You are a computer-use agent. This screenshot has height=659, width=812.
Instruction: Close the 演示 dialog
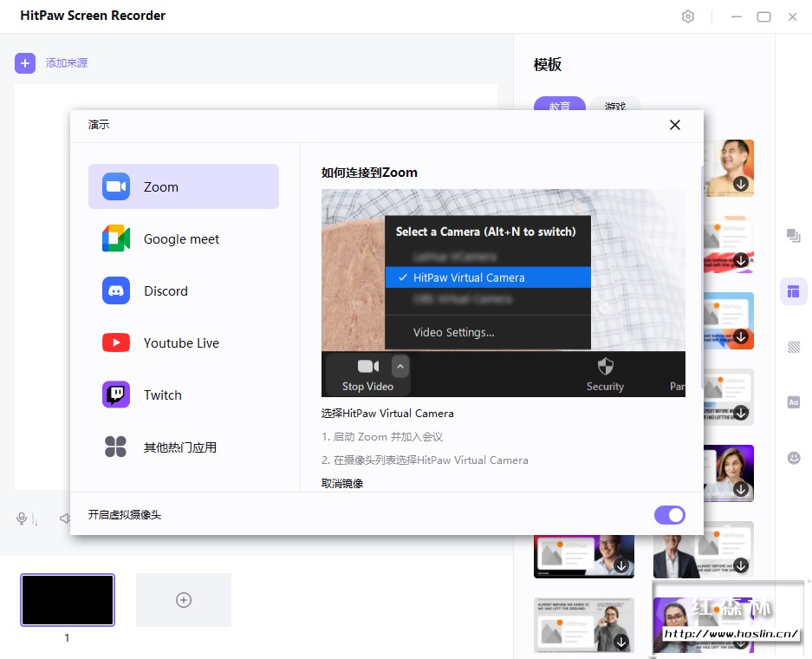pos(675,125)
